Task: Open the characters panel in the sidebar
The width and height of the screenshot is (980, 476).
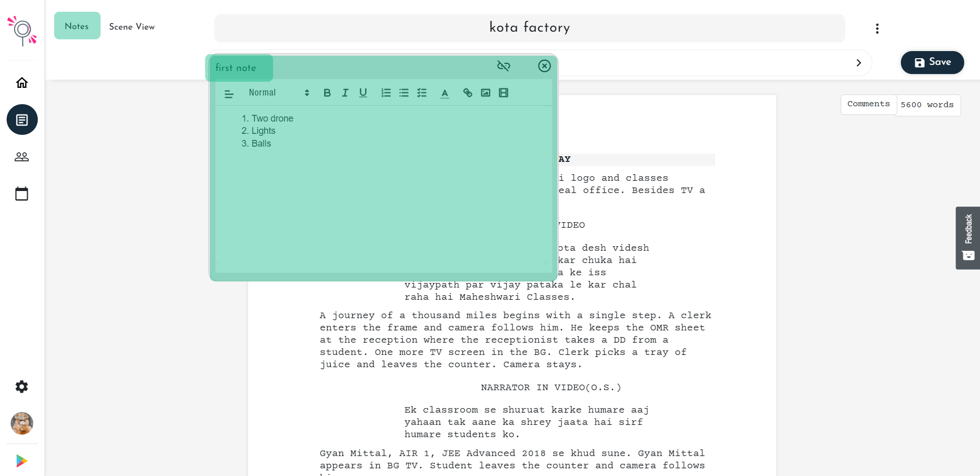Action: [x=21, y=157]
